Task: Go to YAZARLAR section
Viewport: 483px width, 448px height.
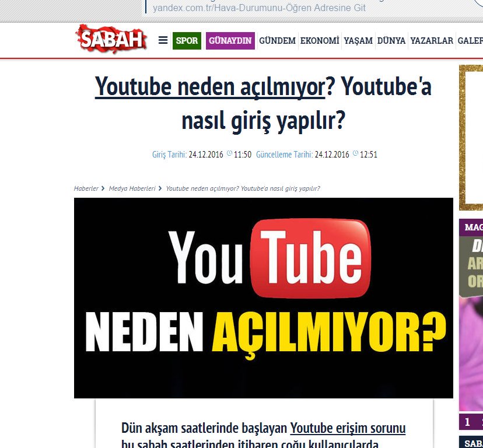Action: click(x=432, y=41)
